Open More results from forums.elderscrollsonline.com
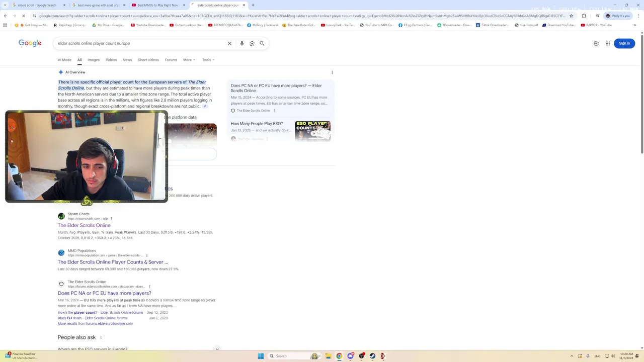Image resolution: width=644 pixels, height=362 pixels. tap(95, 324)
